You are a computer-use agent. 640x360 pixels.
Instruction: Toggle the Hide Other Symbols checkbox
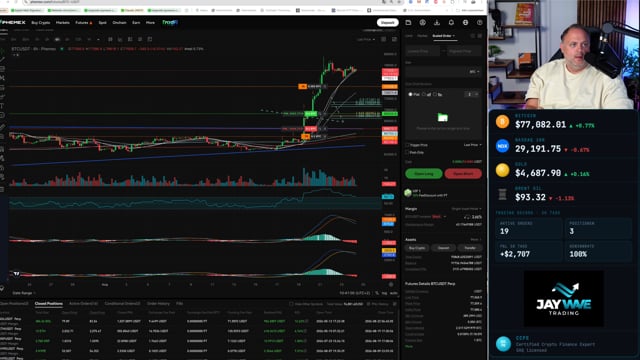click(x=291, y=304)
